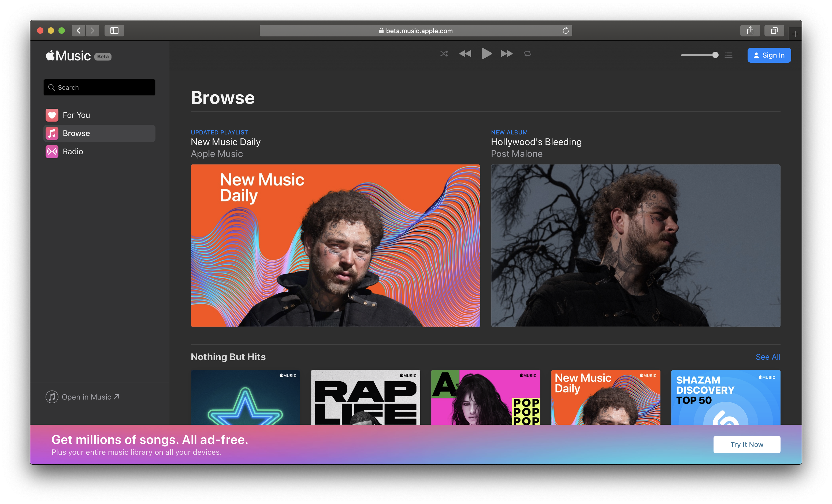Go back in browser history

pyautogui.click(x=79, y=31)
